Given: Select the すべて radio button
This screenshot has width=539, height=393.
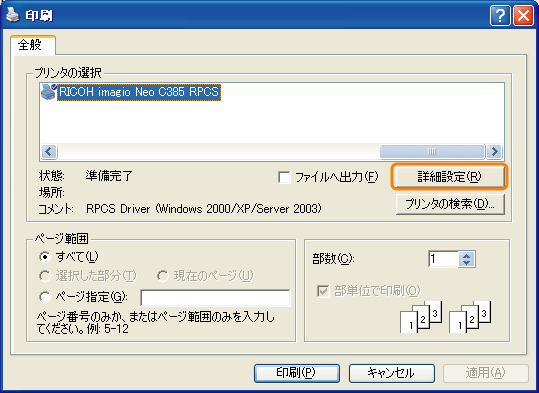Looking at the screenshot, I should [45, 256].
